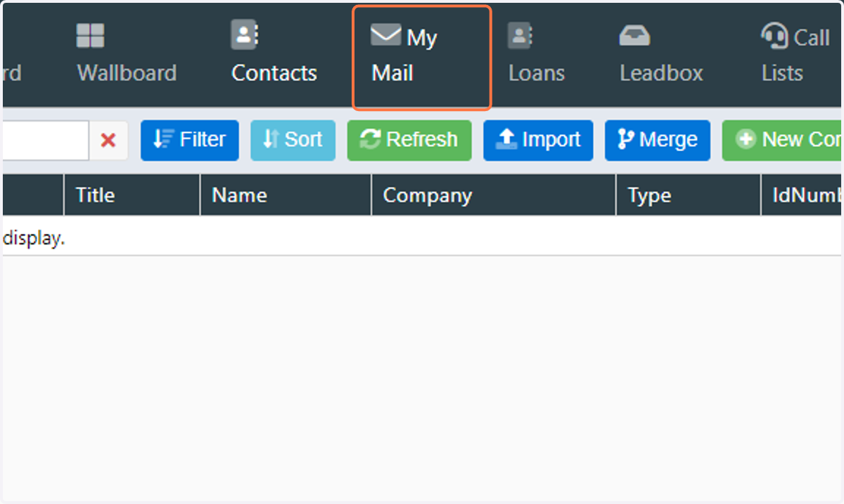Merge contacts with the Merge button
Image resolution: width=844 pixels, height=504 pixels.
[x=658, y=140]
